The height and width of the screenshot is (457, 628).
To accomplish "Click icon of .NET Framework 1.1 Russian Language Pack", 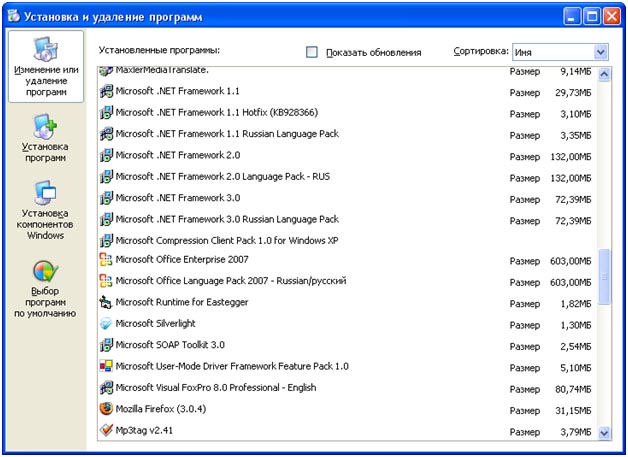I will click(x=106, y=134).
